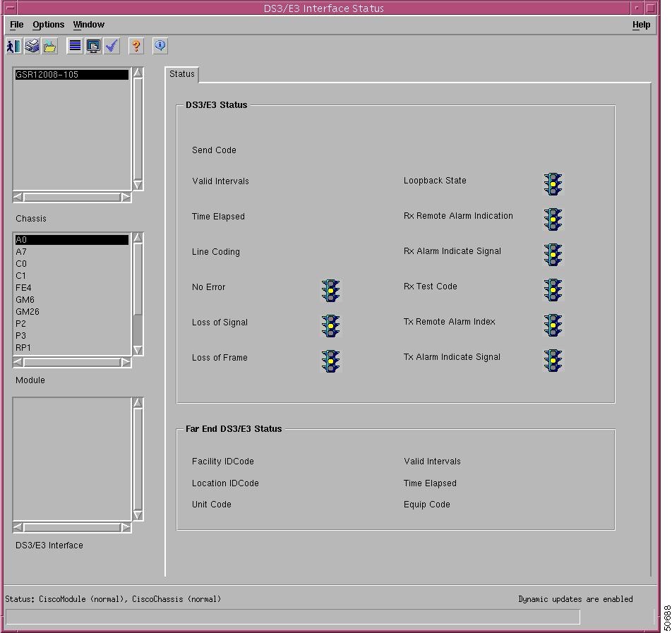
Task: Click the Module list scroll down arrow
Action: point(138,350)
